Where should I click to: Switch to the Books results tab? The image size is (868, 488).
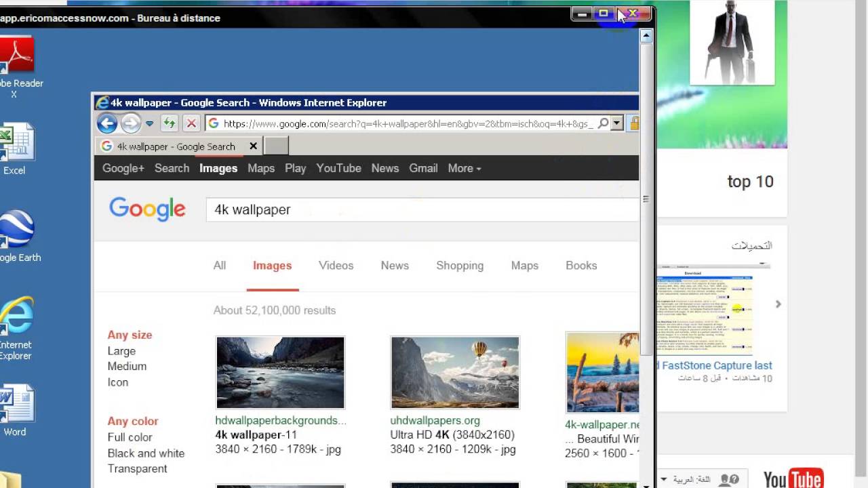581,266
